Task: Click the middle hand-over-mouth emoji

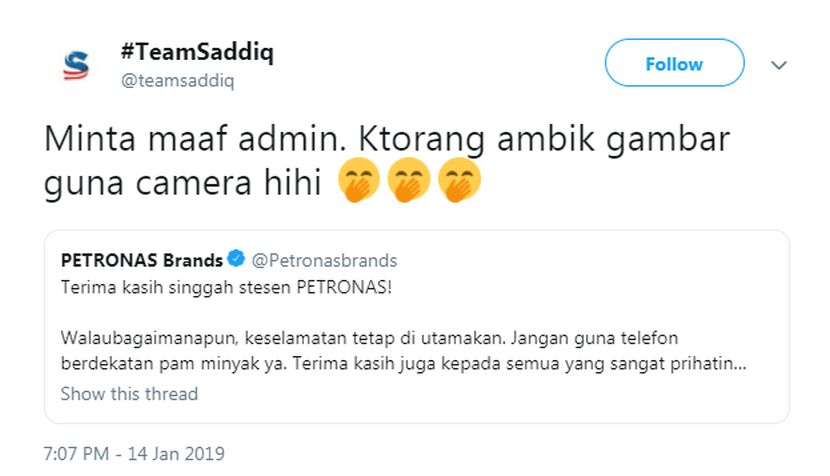Action: [410, 181]
